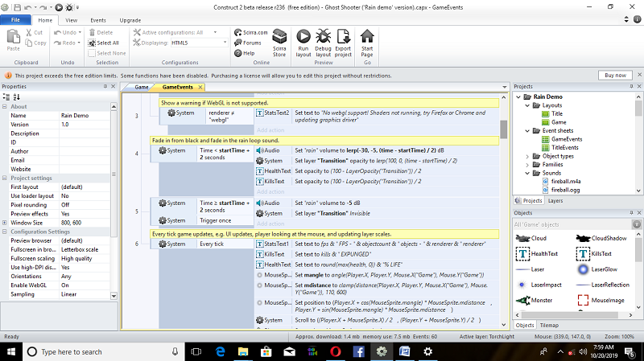Image resolution: width=644 pixels, height=361 pixels.
Task: Switch to the Events ribbon tab
Action: [x=98, y=20]
